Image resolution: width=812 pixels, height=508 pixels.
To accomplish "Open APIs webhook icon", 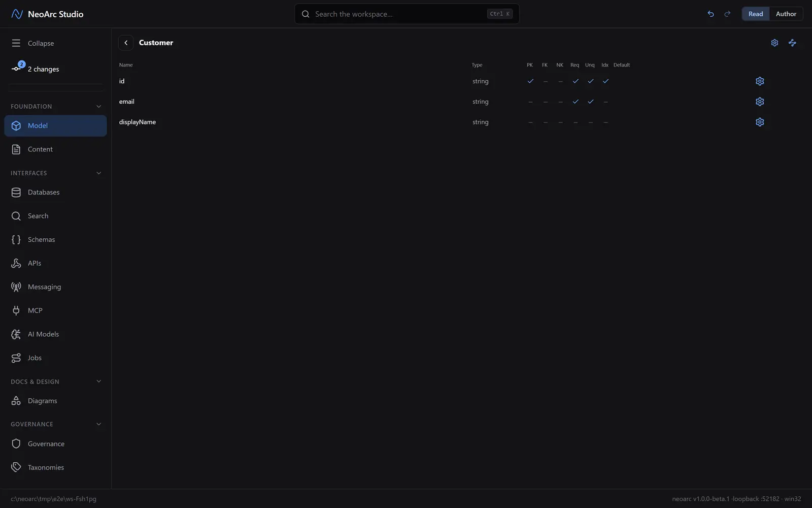I will (x=16, y=263).
